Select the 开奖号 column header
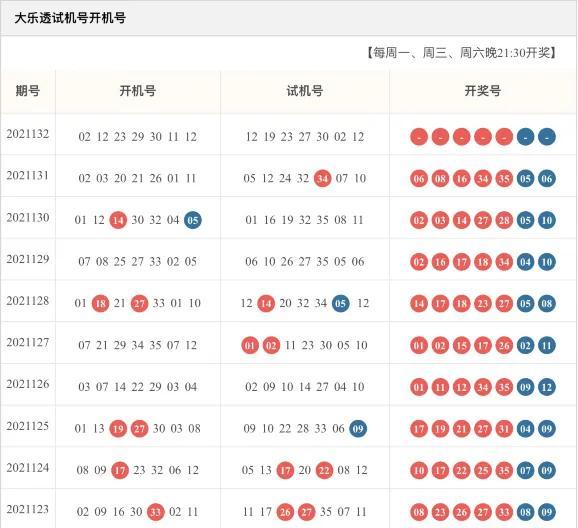This screenshot has width=578, height=528. tap(483, 91)
